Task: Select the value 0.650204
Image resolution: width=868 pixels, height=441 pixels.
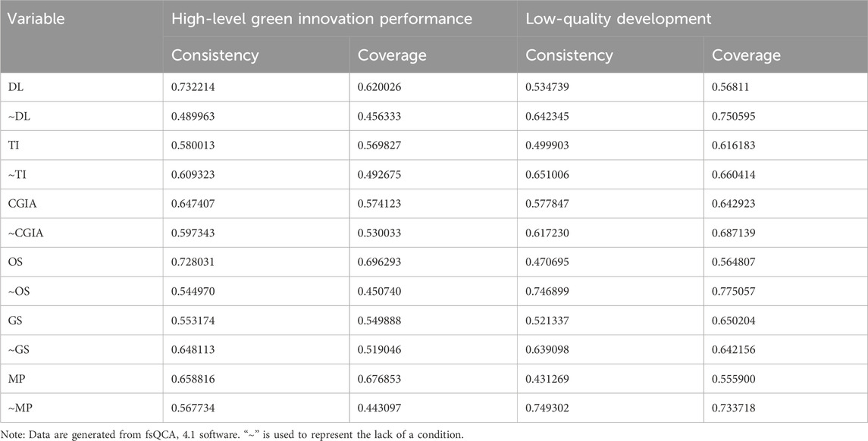Action: pyautogui.click(x=734, y=321)
